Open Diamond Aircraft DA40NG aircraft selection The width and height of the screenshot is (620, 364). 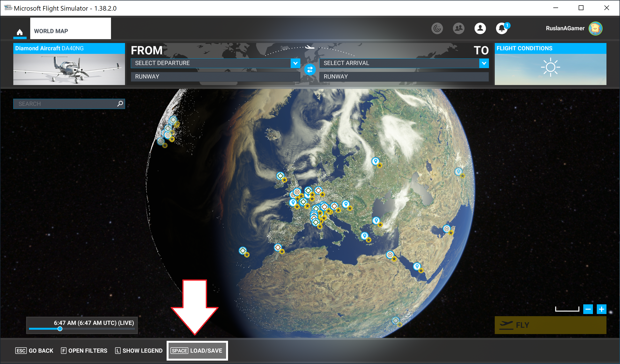click(69, 64)
